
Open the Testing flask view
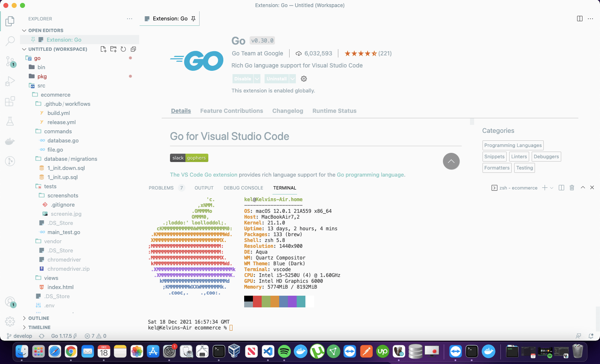click(x=10, y=121)
